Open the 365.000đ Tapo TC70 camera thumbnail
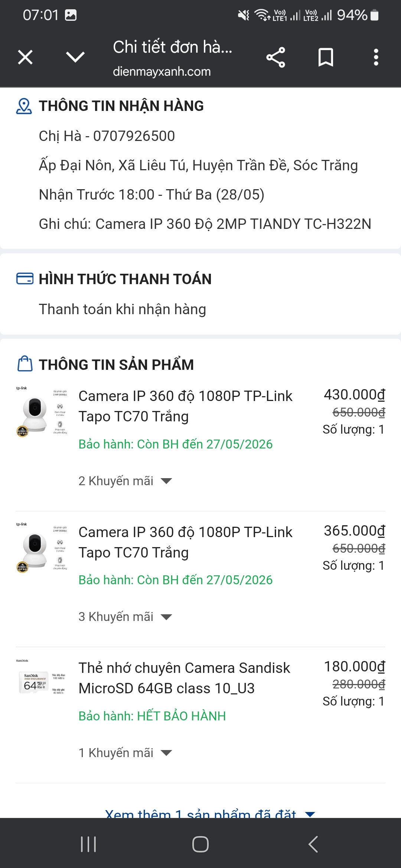Viewport: 401px width, 868px height. [x=41, y=548]
